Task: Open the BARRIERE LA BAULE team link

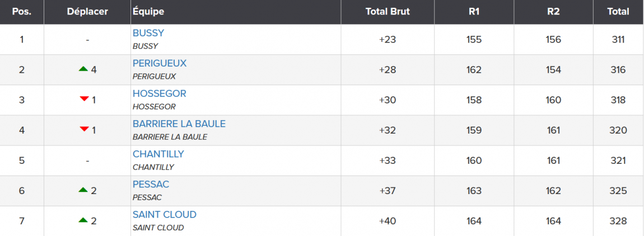Action: coord(179,124)
